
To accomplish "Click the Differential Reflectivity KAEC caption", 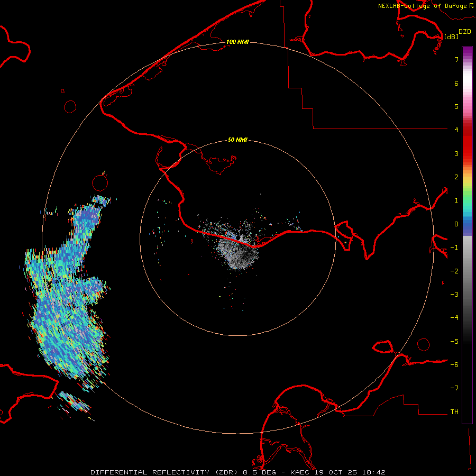I will pos(238,472).
